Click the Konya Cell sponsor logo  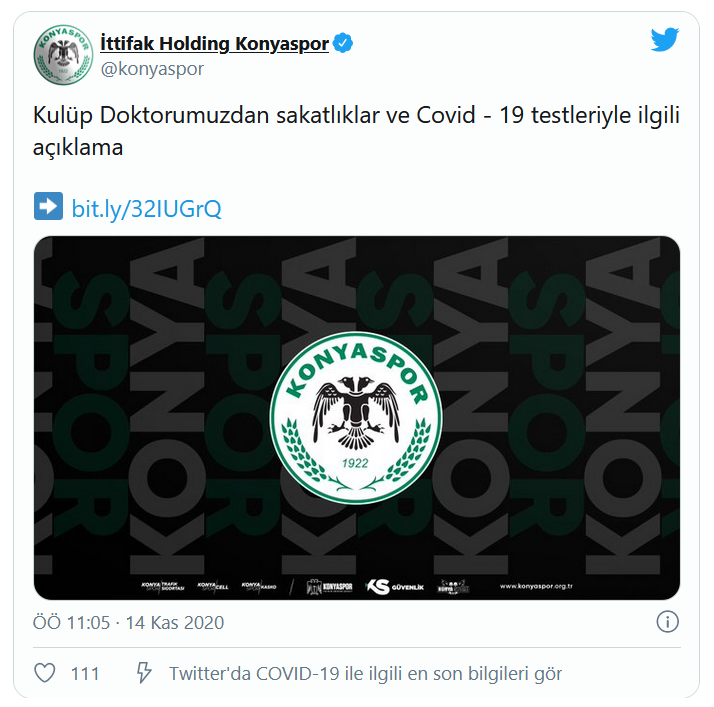pos(213,586)
